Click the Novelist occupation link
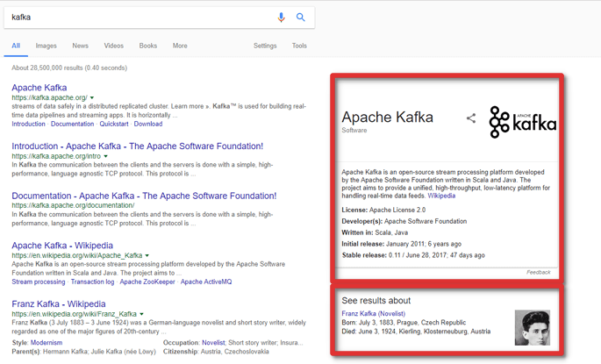601x364 pixels. (213, 343)
